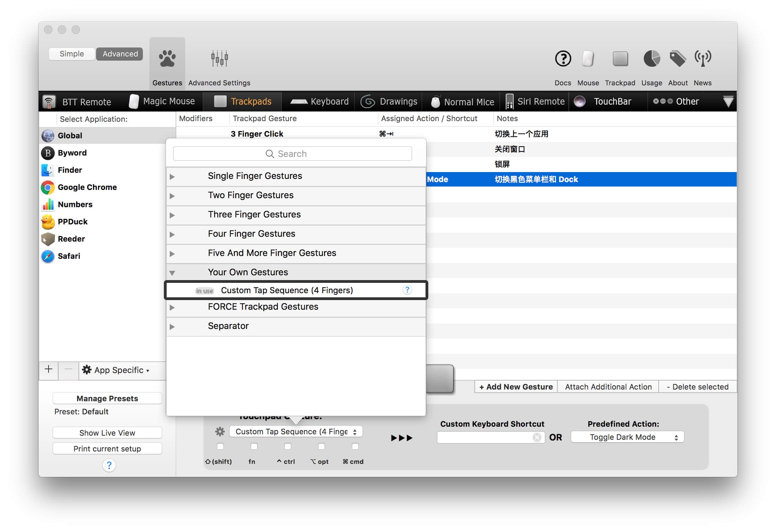Image resolution: width=776 pixels, height=532 pixels.
Task: Open Usage pie chart icon
Action: tap(651, 59)
